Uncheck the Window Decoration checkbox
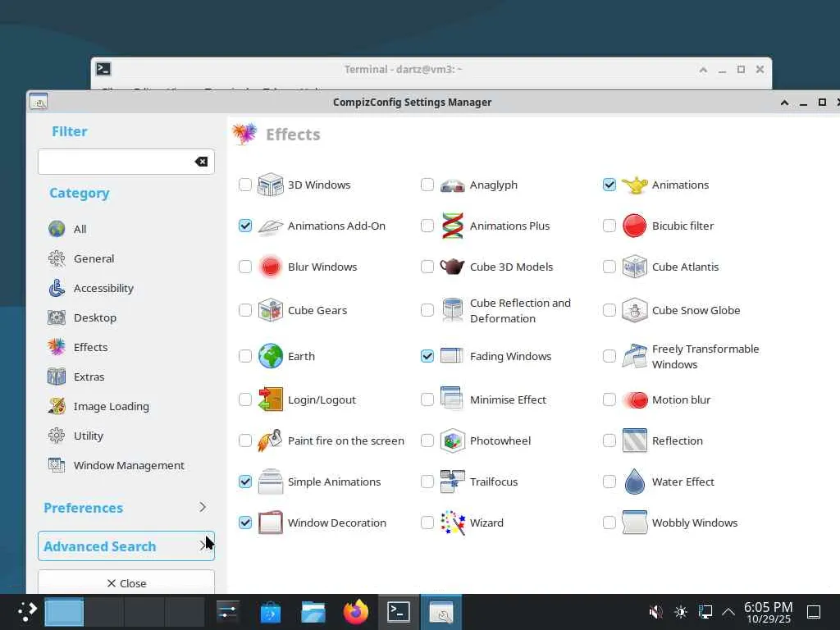Viewport: 840px width, 630px height. pyautogui.click(x=244, y=523)
